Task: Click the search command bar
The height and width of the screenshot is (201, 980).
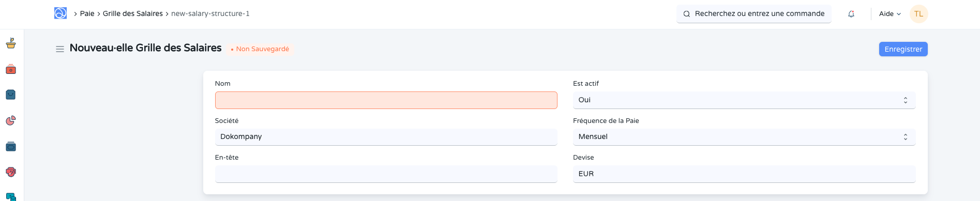Action: coord(754,14)
